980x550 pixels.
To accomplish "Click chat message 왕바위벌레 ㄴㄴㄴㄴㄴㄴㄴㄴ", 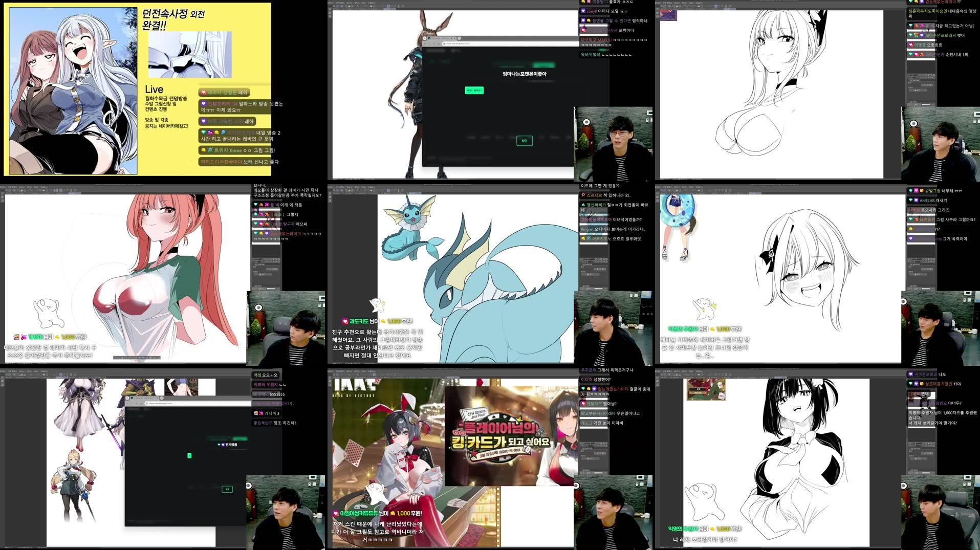I will [606, 55].
